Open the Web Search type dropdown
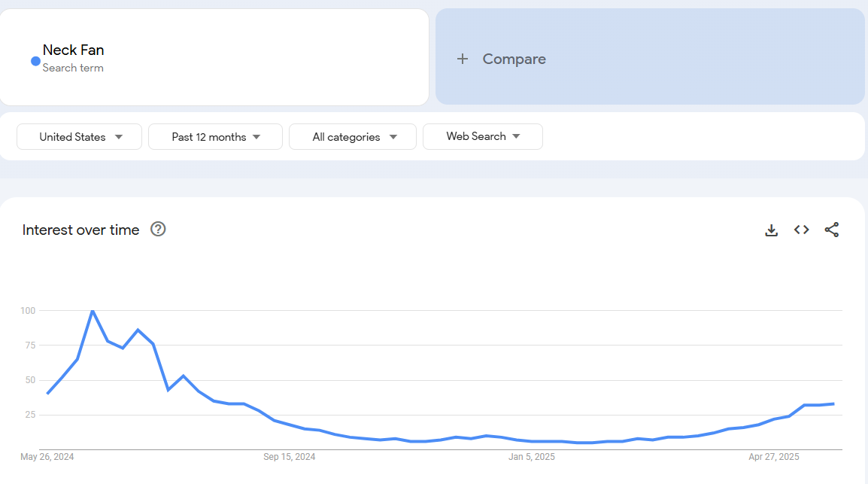Image resolution: width=868 pixels, height=484 pixels. [x=482, y=136]
